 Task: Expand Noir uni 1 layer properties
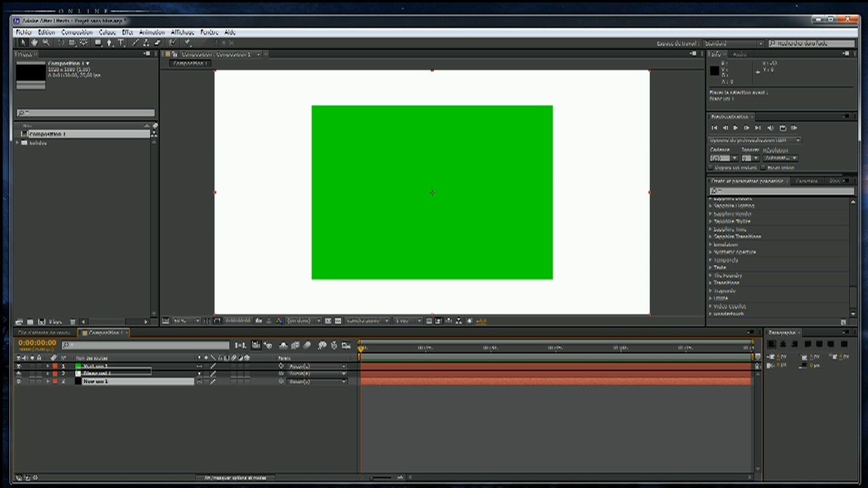tap(47, 382)
